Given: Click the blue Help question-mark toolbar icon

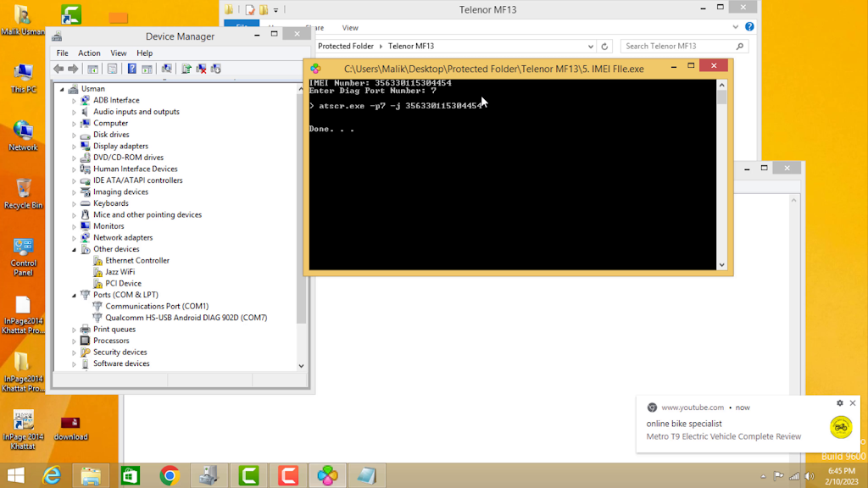Looking at the screenshot, I should pos(131,69).
